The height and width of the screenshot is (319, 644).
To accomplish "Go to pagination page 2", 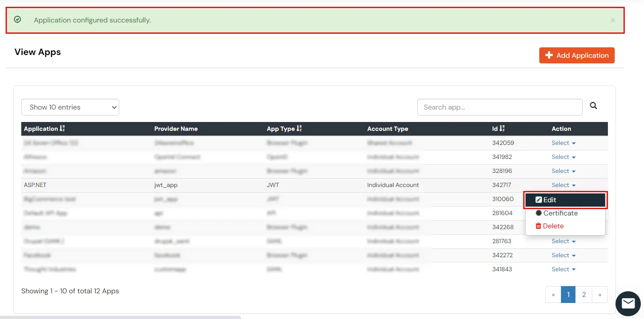I will [584, 295].
